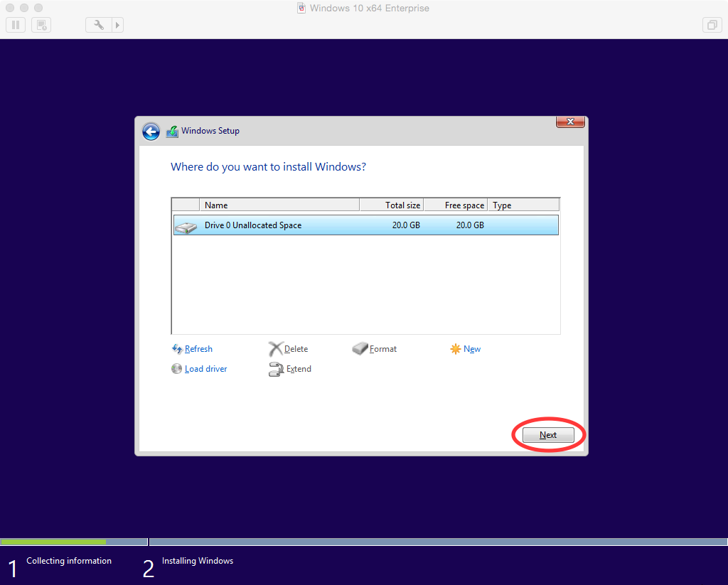Expand the arrow next to the wrench
This screenshot has height=585, width=728.
pos(117,25)
